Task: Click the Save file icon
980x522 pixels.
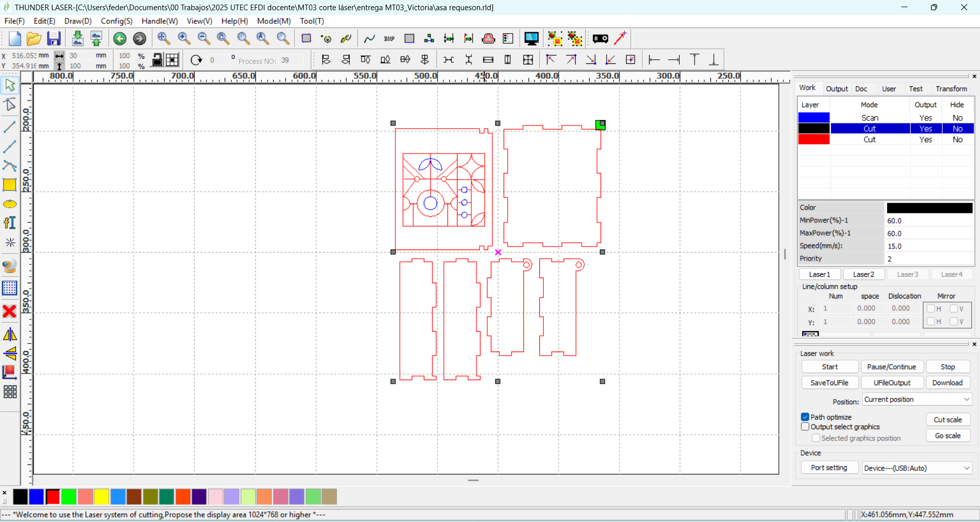Action: coord(54,39)
